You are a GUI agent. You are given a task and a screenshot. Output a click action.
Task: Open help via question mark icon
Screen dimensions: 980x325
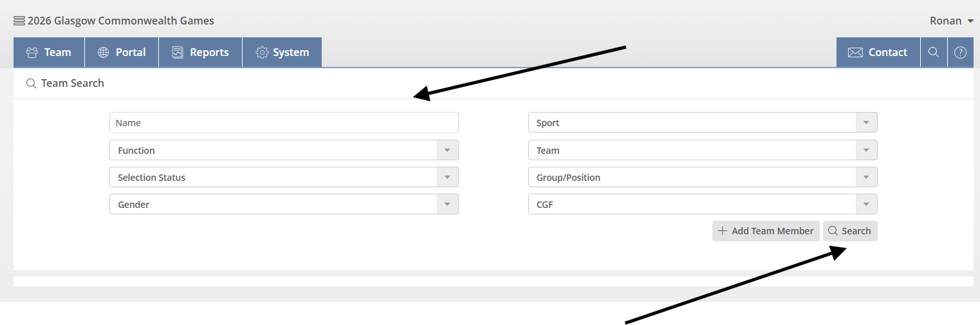click(960, 52)
